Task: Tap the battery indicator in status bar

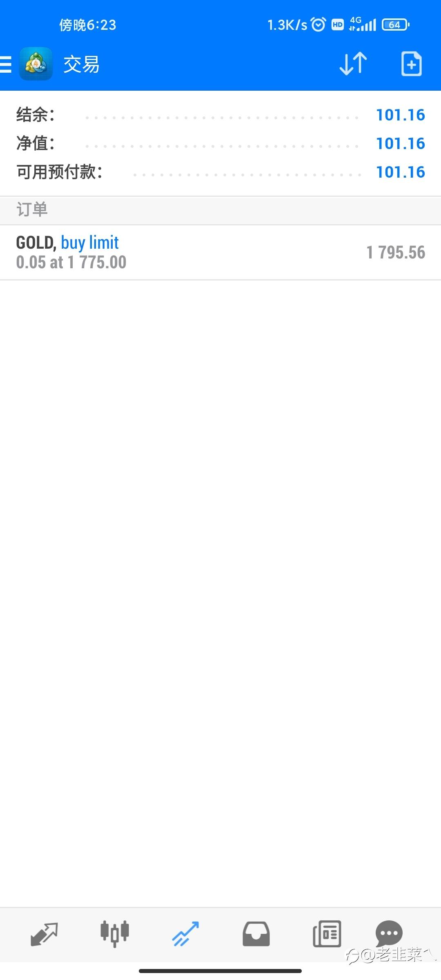Action: (x=396, y=25)
